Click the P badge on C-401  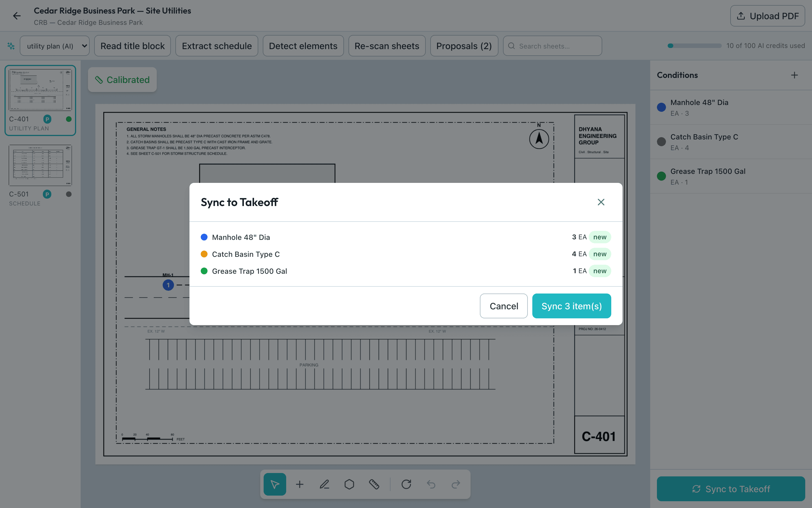(x=47, y=119)
